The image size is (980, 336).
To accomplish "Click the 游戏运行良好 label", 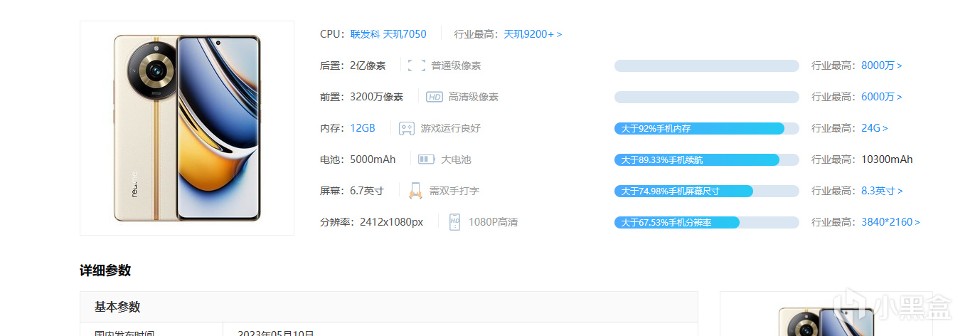I will [x=451, y=128].
